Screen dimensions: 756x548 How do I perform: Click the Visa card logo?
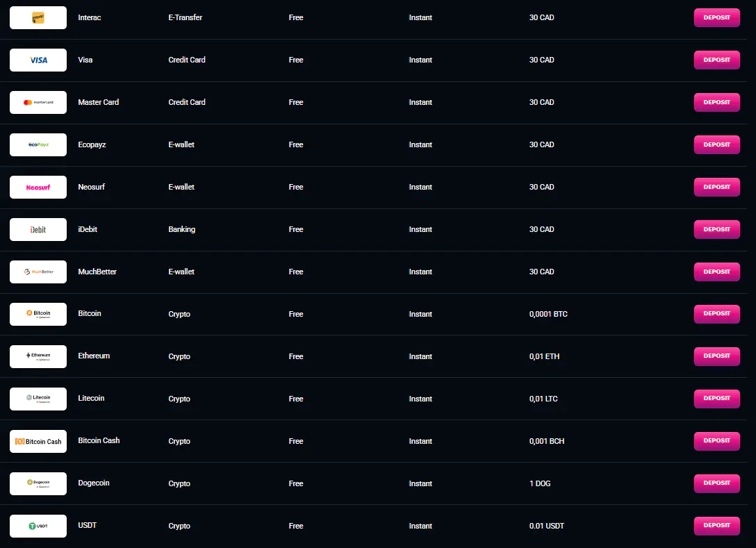38,60
